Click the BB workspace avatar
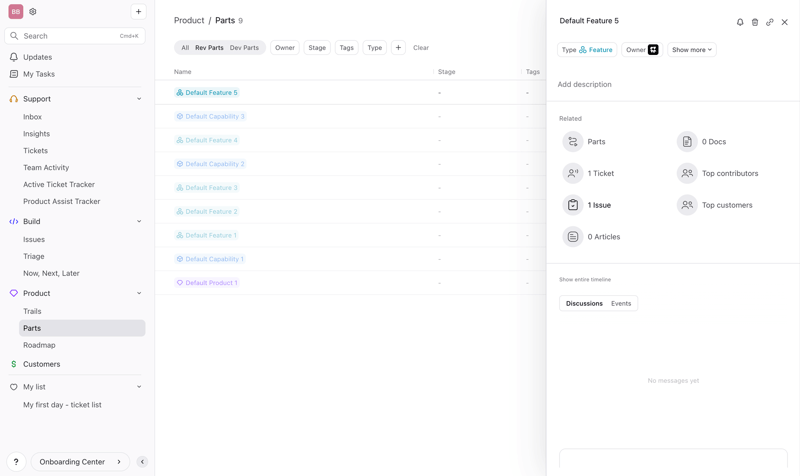 coord(16,12)
